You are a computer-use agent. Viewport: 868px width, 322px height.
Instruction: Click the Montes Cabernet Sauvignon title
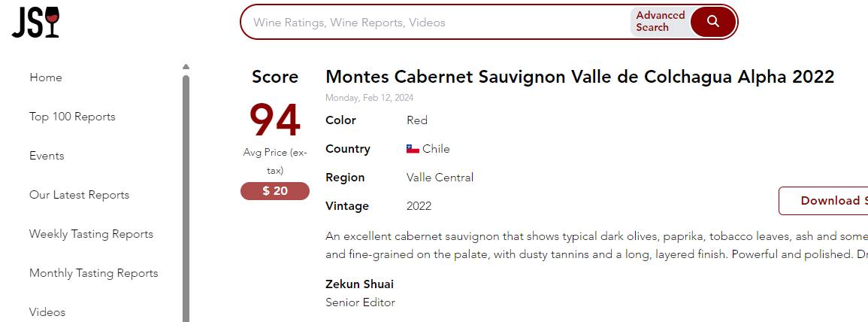point(579,77)
